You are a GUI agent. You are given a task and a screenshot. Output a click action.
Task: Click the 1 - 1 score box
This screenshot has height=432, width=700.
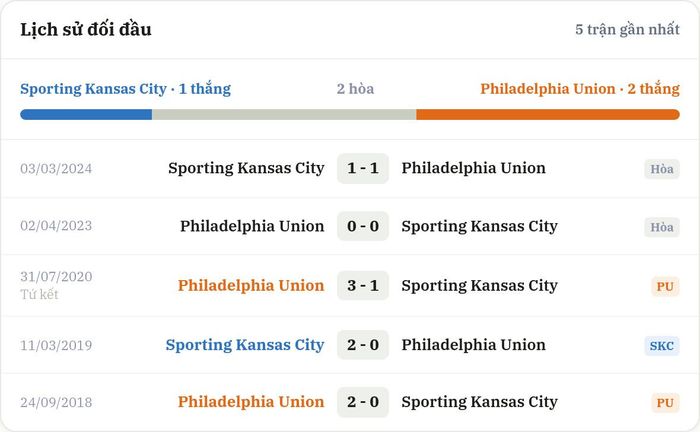pyautogui.click(x=363, y=168)
